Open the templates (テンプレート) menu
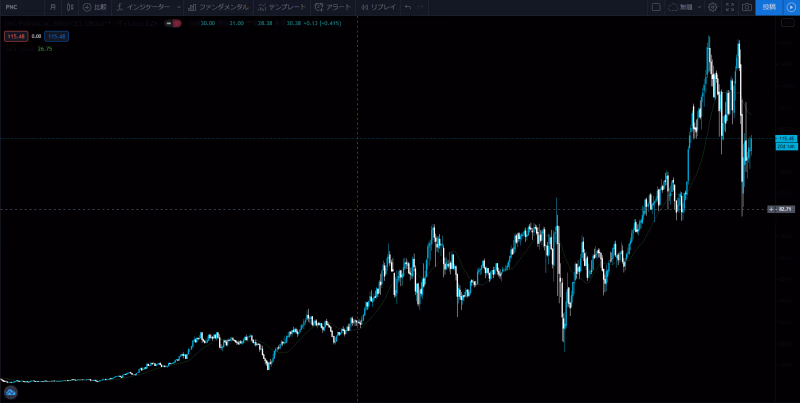The image size is (800, 403). point(282,7)
